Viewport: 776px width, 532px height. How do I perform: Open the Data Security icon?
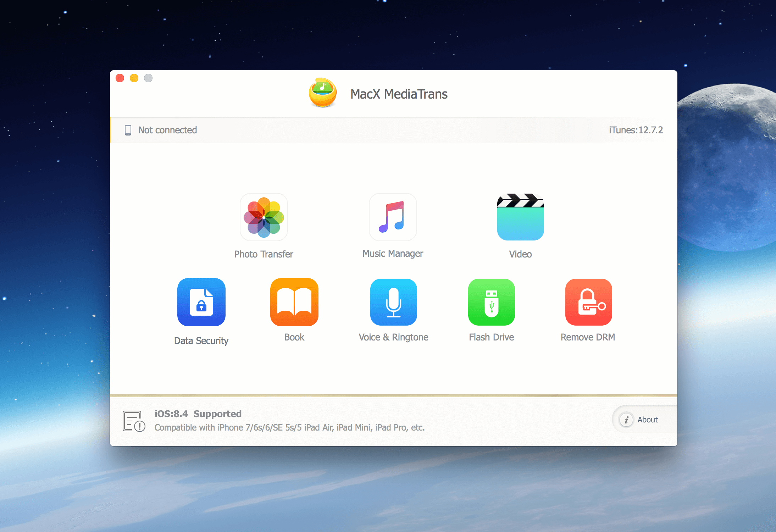tap(201, 302)
